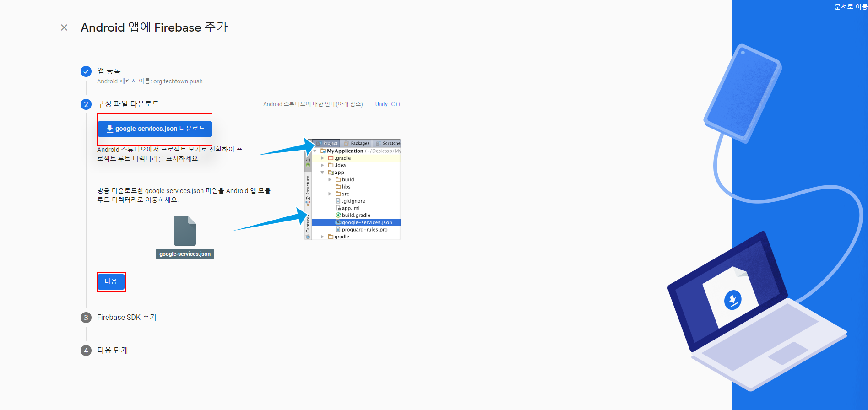Click the 다음 단계 step title

point(113,350)
